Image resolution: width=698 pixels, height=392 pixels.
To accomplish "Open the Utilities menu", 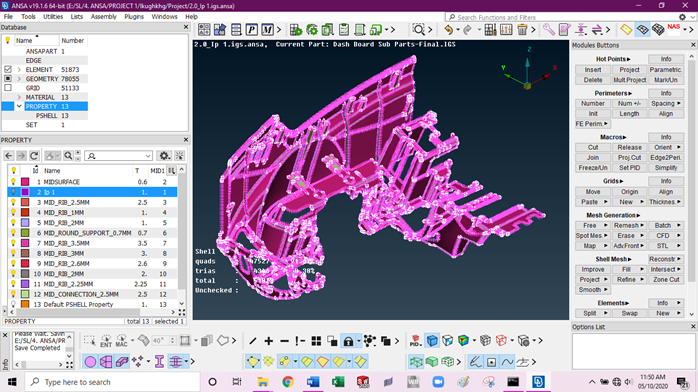I will [53, 16].
